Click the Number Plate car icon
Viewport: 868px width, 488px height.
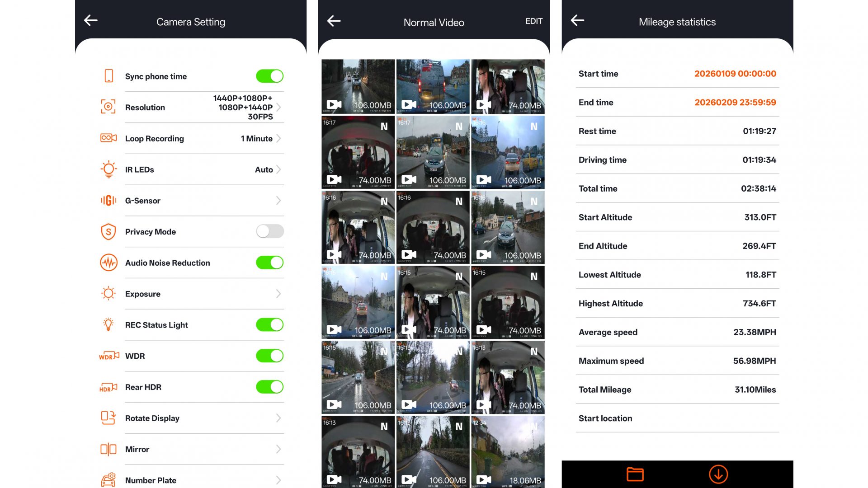[x=108, y=480]
